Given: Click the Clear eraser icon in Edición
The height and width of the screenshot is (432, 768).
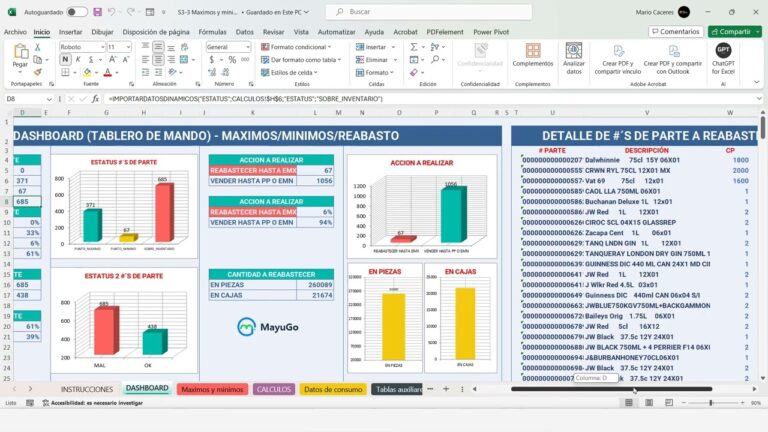Looking at the screenshot, I should click(414, 72).
